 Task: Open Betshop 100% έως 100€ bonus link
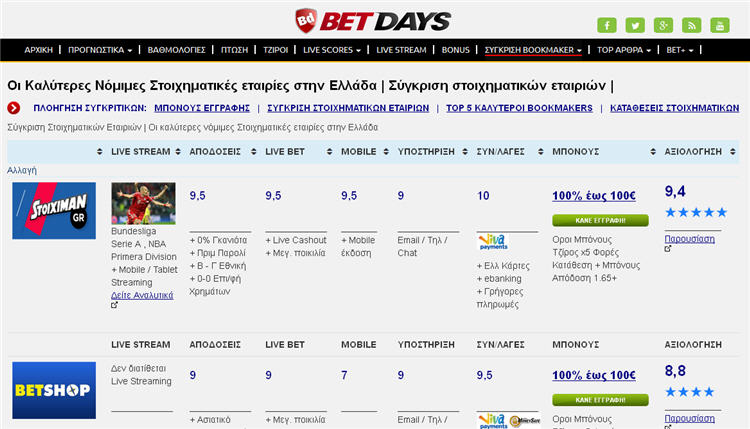[x=594, y=375]
